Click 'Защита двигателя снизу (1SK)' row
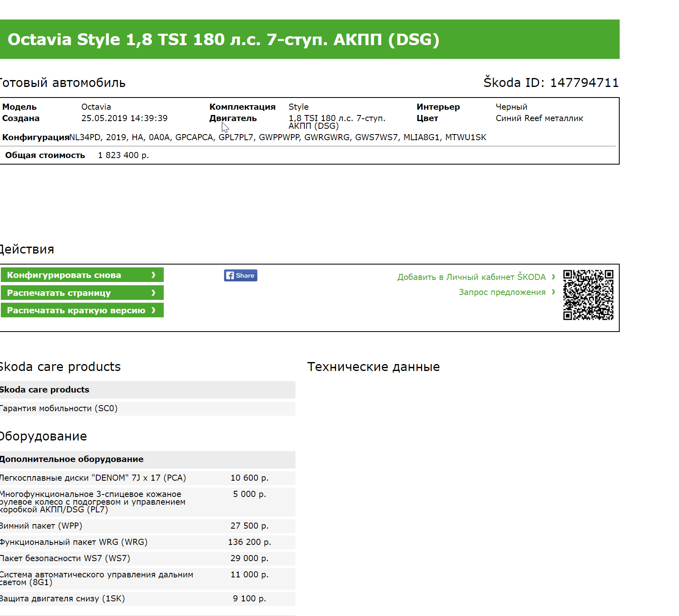The width and height of the screenshot is (679, 616). tap(148, 599)
